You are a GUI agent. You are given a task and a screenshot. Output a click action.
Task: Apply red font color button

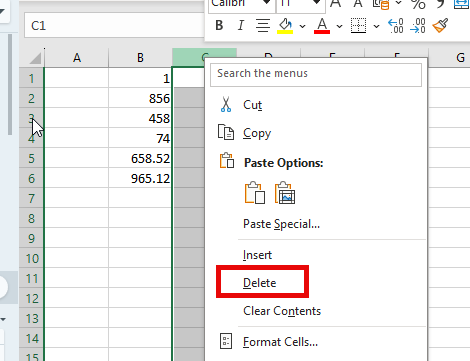point(322,26)
